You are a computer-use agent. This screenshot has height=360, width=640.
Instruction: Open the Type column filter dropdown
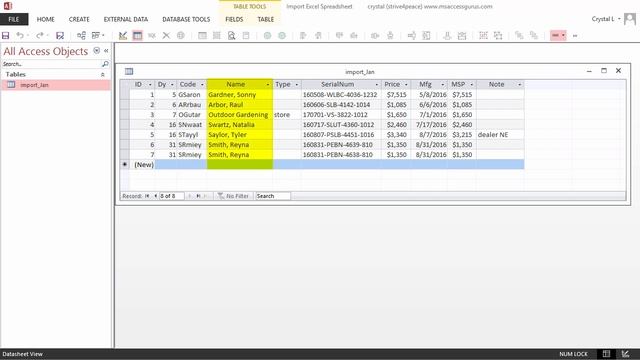pyautogui.click(x=297, y=84)
